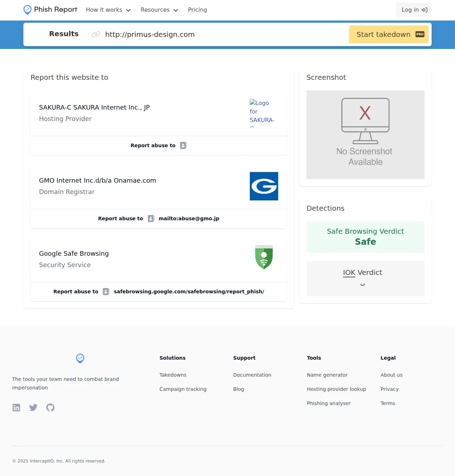Open the Campaign tracking footer link
Viewport: 455px width, 476px height.
click(x=183, y=389)
